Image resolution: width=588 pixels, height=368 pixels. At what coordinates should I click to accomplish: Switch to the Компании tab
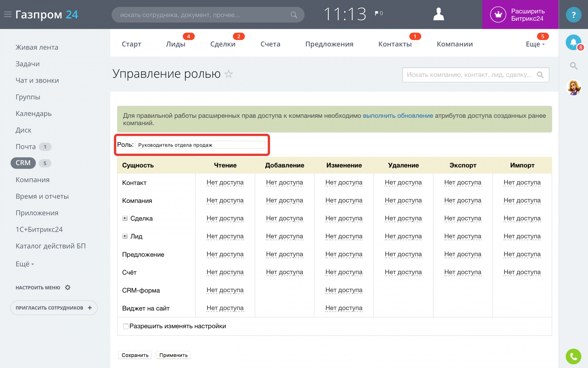click(x=455, y=44)
